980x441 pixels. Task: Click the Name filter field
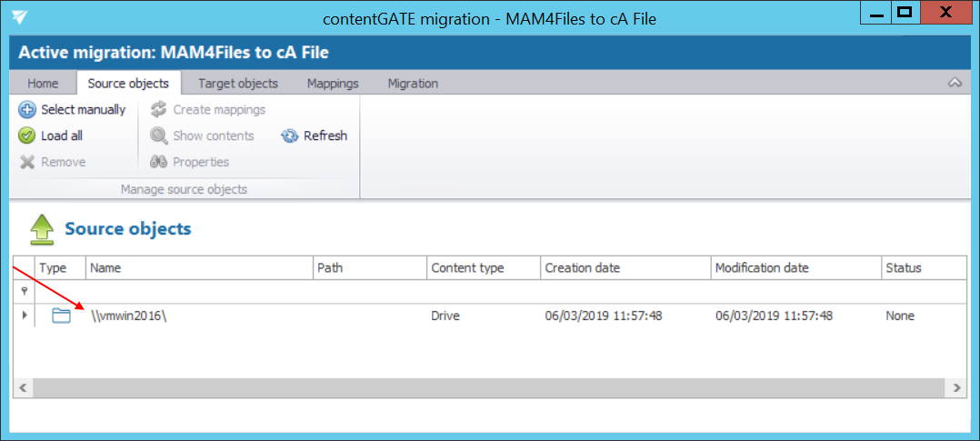198,291
